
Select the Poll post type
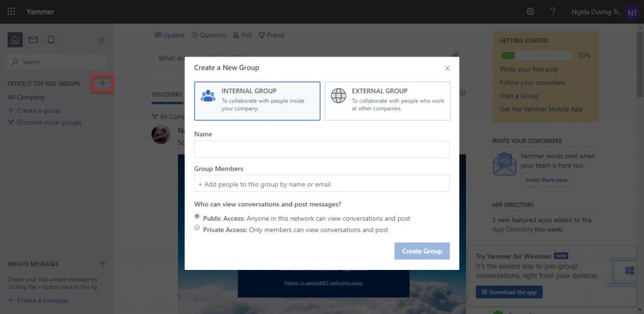click(x=242, y=35)
